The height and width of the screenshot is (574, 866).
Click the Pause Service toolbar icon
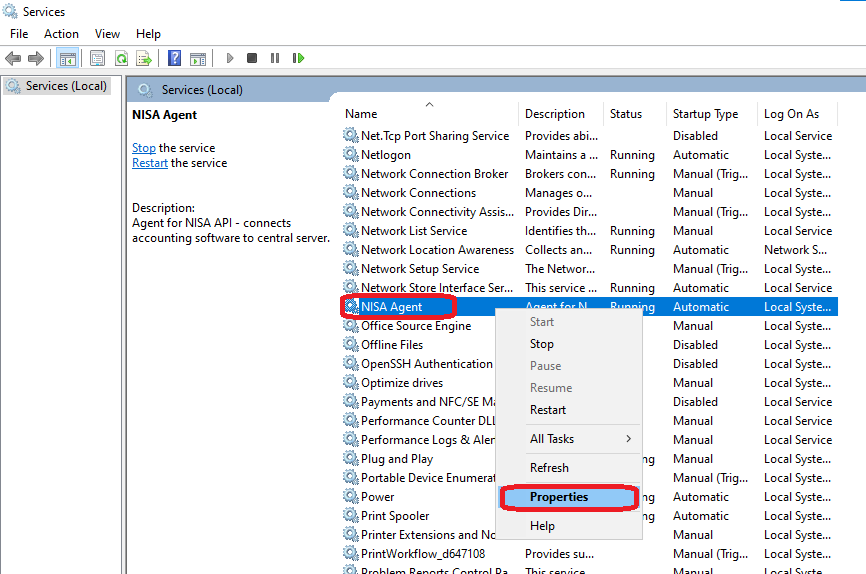coord(275,59)
